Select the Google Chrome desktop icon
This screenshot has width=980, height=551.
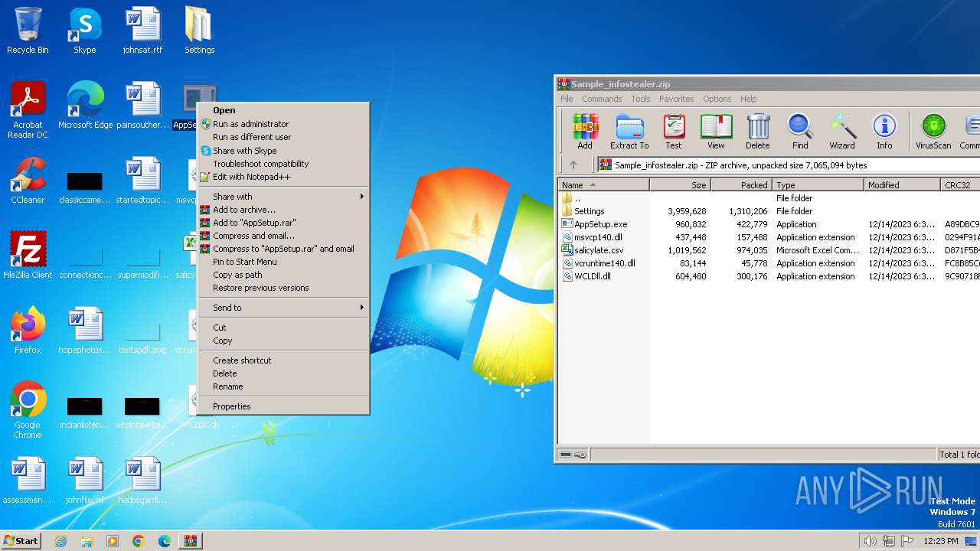click(x=28, y=410)
